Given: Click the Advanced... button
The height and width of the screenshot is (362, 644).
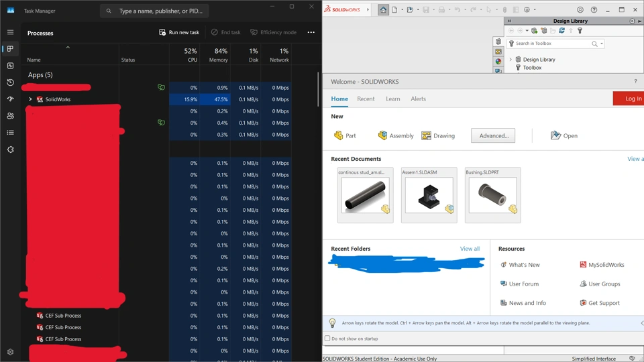Looking at the screenshot, I should (x=493, y=135).
